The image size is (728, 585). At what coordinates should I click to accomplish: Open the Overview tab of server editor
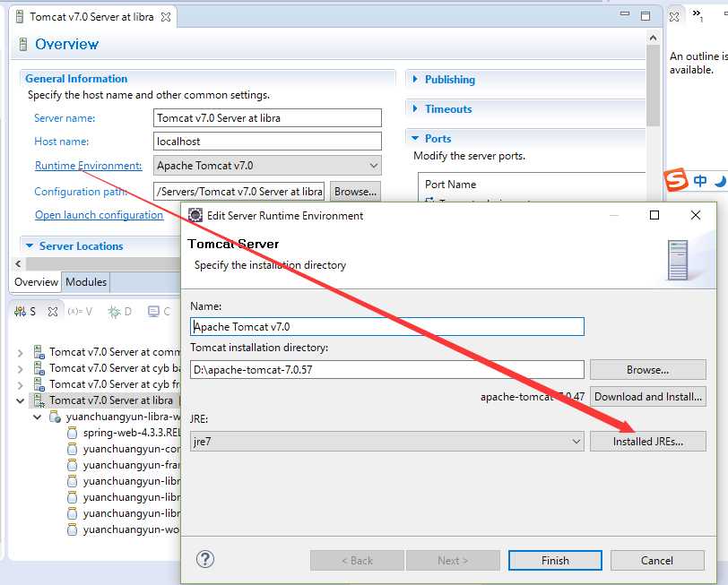pos(36,282)
